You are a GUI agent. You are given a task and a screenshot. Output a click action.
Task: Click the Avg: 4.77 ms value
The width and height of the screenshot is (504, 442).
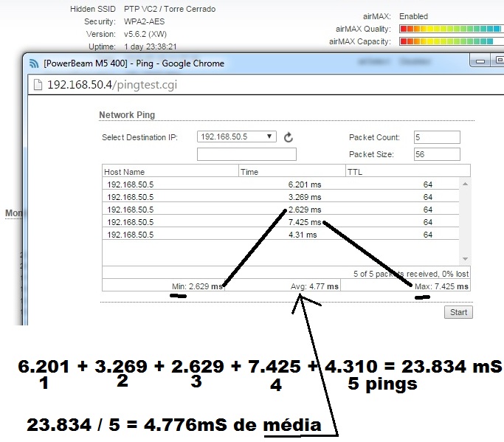(314, 286)
